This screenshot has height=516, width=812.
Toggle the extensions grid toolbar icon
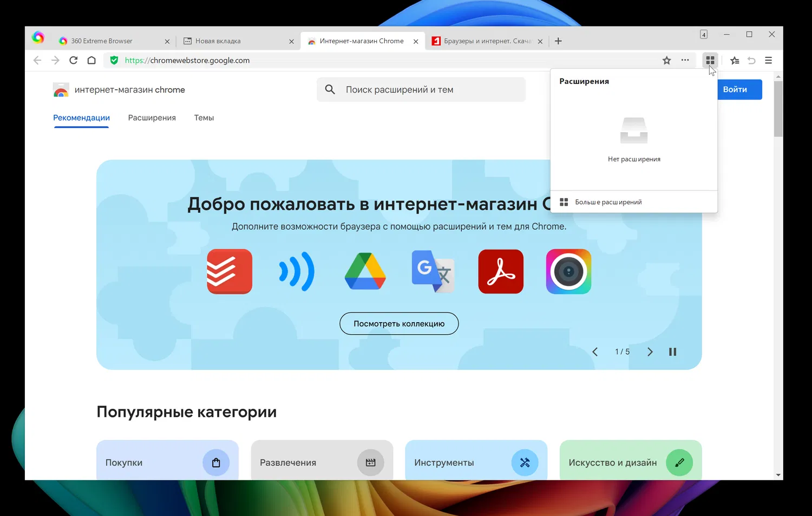tap(710, 60)
